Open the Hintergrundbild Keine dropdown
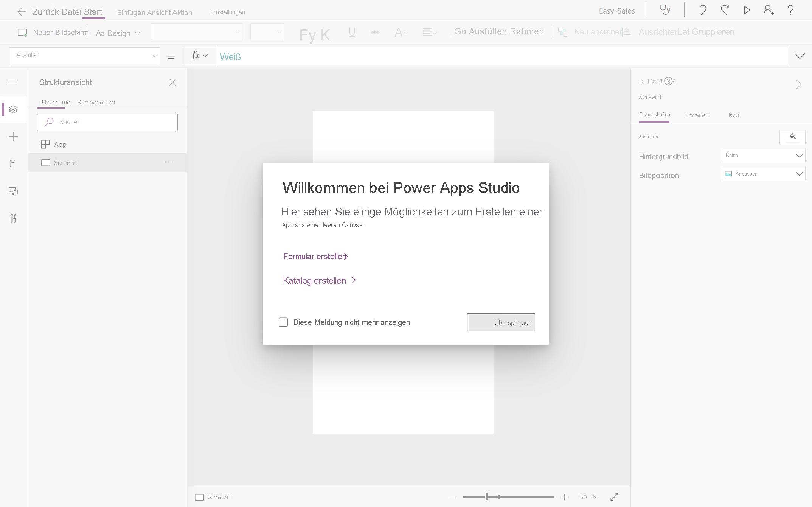This screenshot has width=812, height=507. click(764, 156)
